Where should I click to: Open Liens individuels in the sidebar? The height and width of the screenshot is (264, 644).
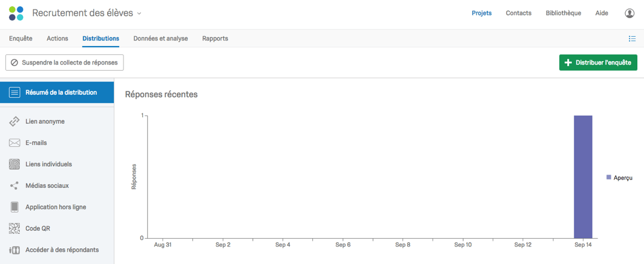pos(57,164)
